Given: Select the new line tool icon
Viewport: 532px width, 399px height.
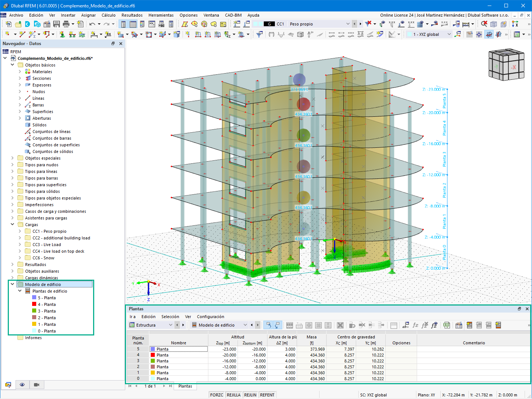Looking at the screenshot, I should [22, 34].
